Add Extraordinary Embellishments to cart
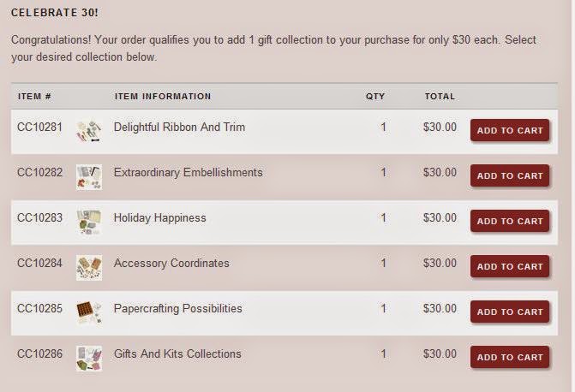 [510, 175]
